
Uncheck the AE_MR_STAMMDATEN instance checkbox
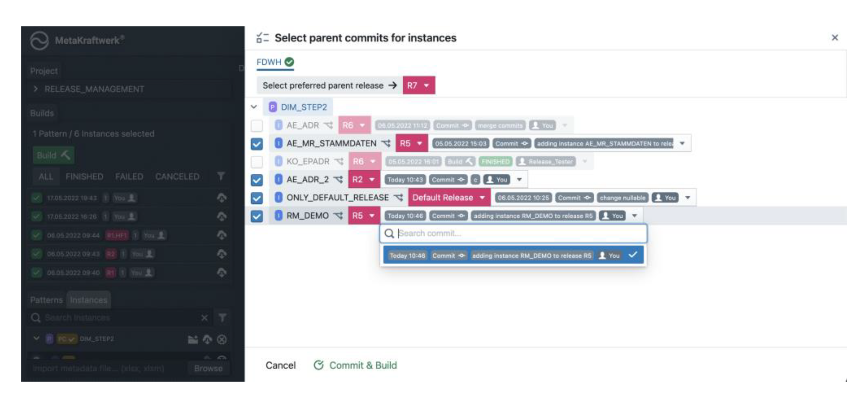257,144
